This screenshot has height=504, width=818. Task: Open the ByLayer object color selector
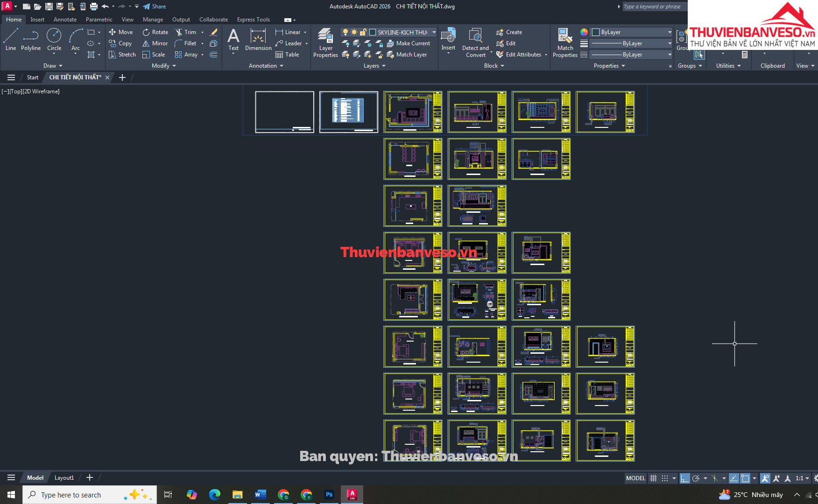pos(631,32)
